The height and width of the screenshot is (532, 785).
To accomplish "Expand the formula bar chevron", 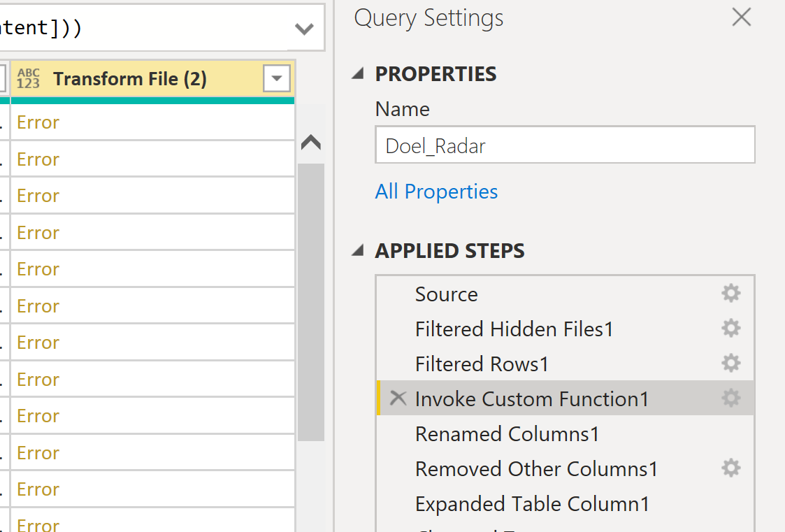I will pos(304,29).
